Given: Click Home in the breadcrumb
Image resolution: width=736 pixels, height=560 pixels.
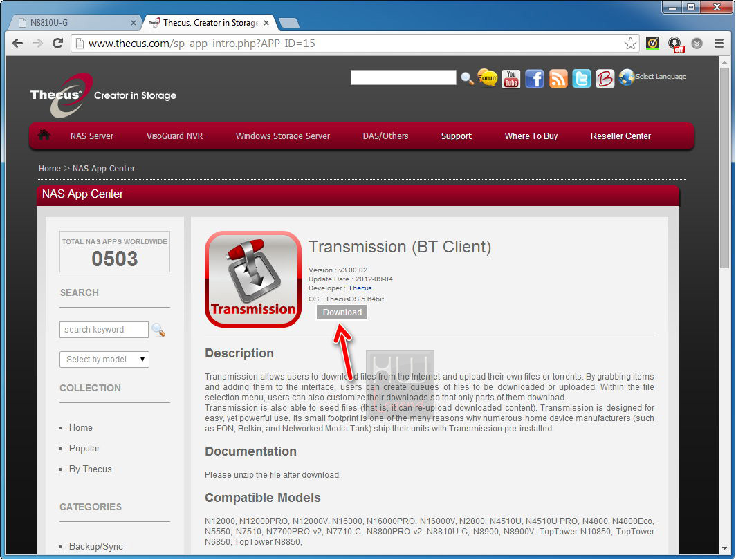Looking at the screenshot, I should coord(50,169).
